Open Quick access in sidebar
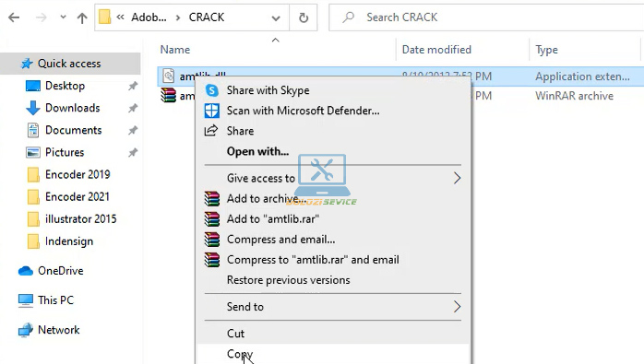 [69, 64]
